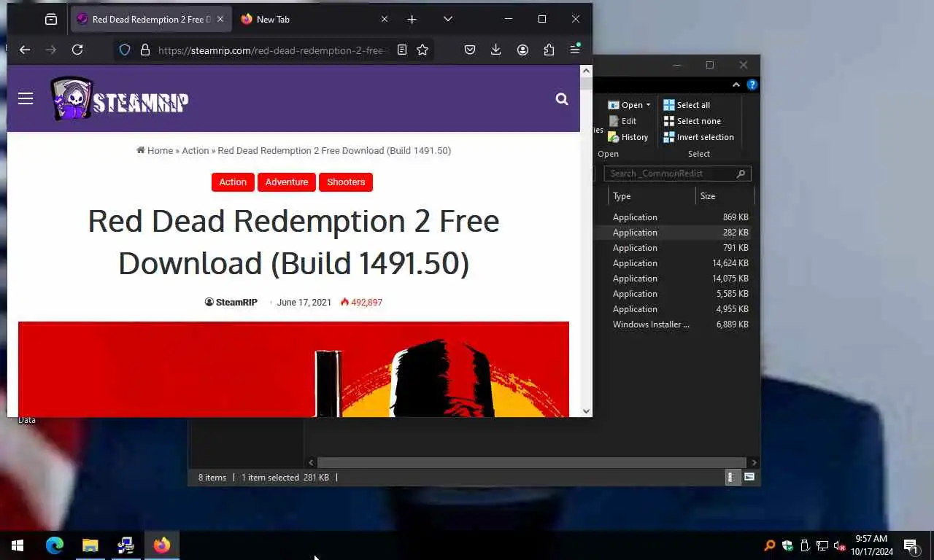Click muted volume tray icon
The image size is (934, 560).
coord(839,545)
